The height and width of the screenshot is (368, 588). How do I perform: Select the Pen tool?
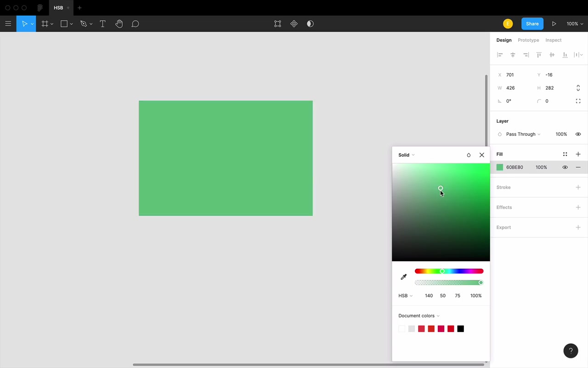tap(84, 24)
